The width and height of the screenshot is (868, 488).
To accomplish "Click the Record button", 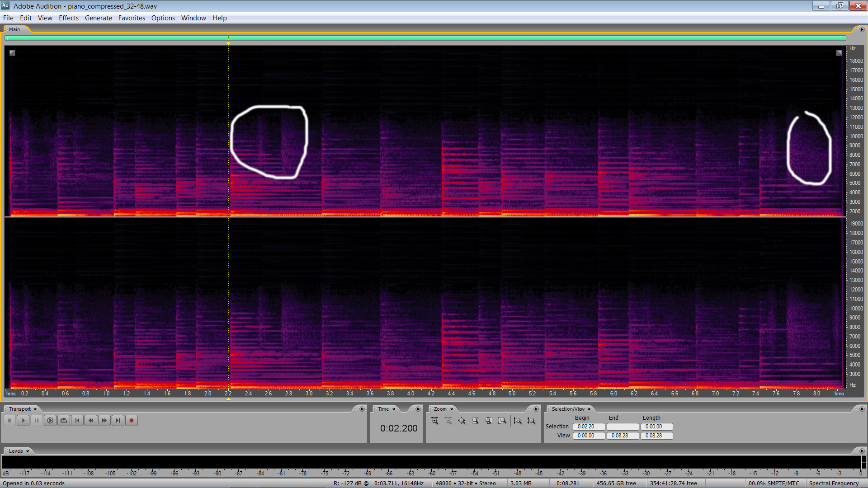I will pyautogui.click(x=132, y=421).
